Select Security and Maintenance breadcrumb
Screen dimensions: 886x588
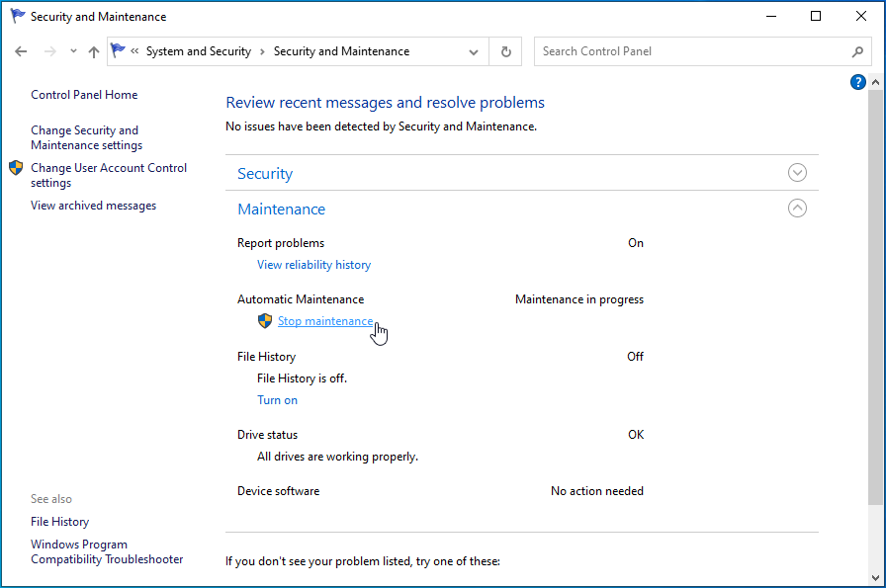(x=341, y=51)
